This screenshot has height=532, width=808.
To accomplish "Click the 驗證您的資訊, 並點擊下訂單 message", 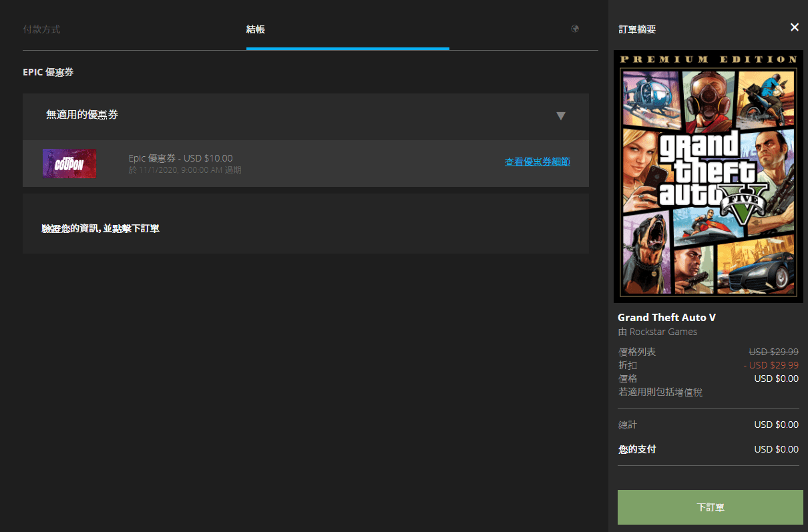I will pyautogui.click(x=100, y=229).
